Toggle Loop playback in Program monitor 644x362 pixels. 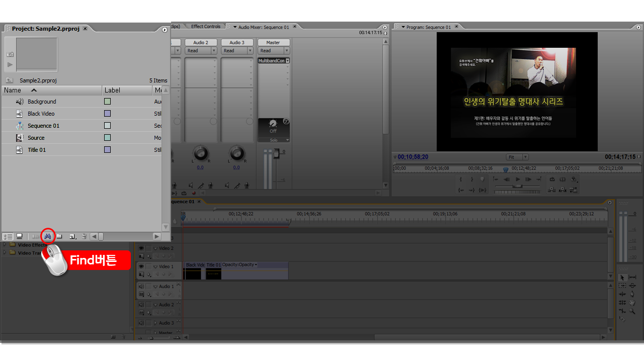point(552,179)
